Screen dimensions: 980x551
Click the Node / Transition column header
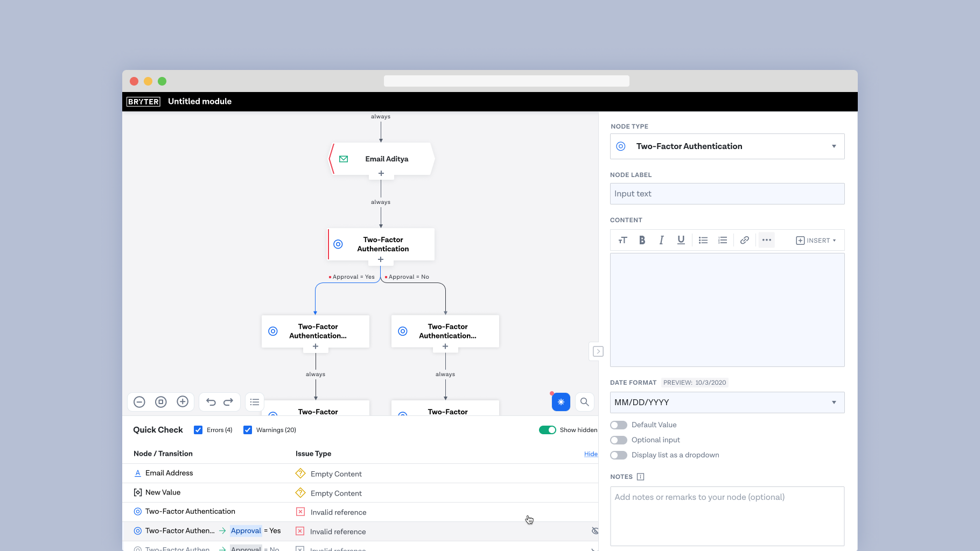(163, 454)
